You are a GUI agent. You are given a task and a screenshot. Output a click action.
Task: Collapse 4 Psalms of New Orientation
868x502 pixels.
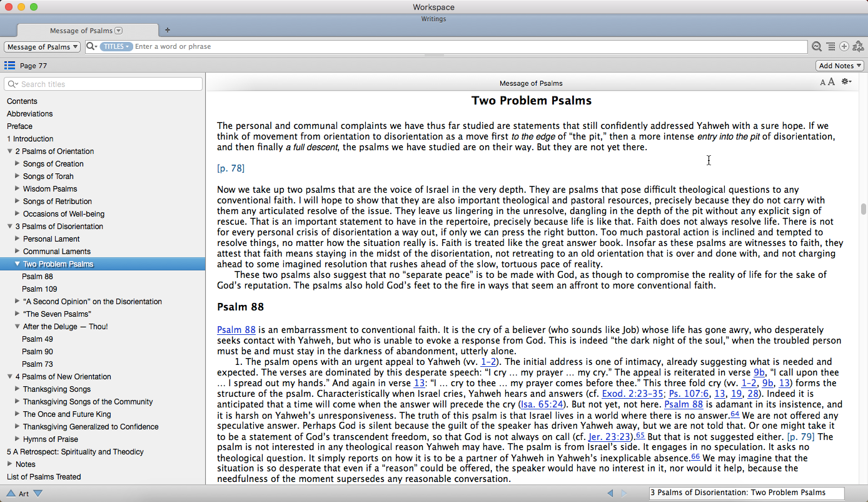(10, 376)
